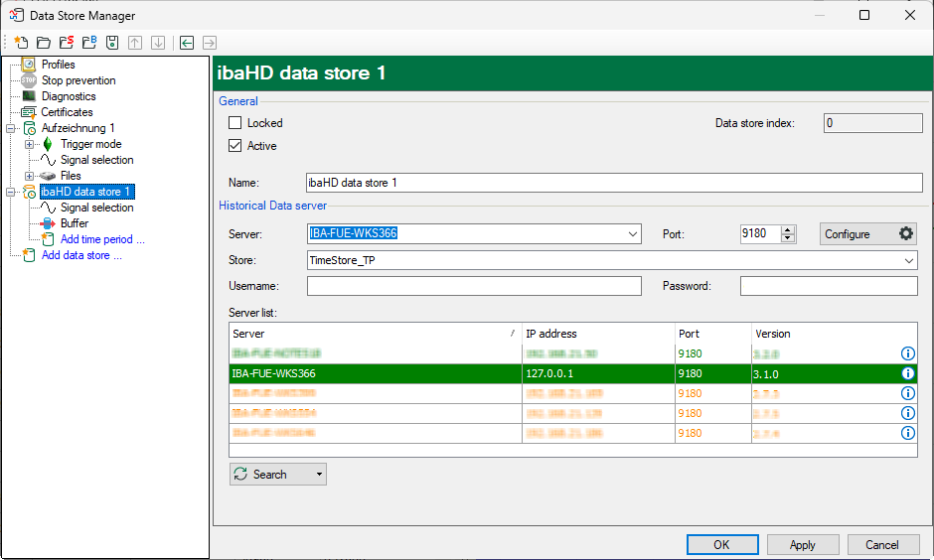
Task: Click the info icon for IBA-FUE-WKS366 row
Action: (x=907, y=373)
